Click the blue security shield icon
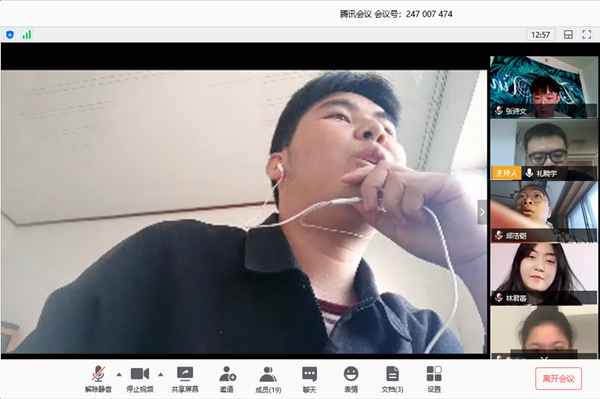 (10, 35)
